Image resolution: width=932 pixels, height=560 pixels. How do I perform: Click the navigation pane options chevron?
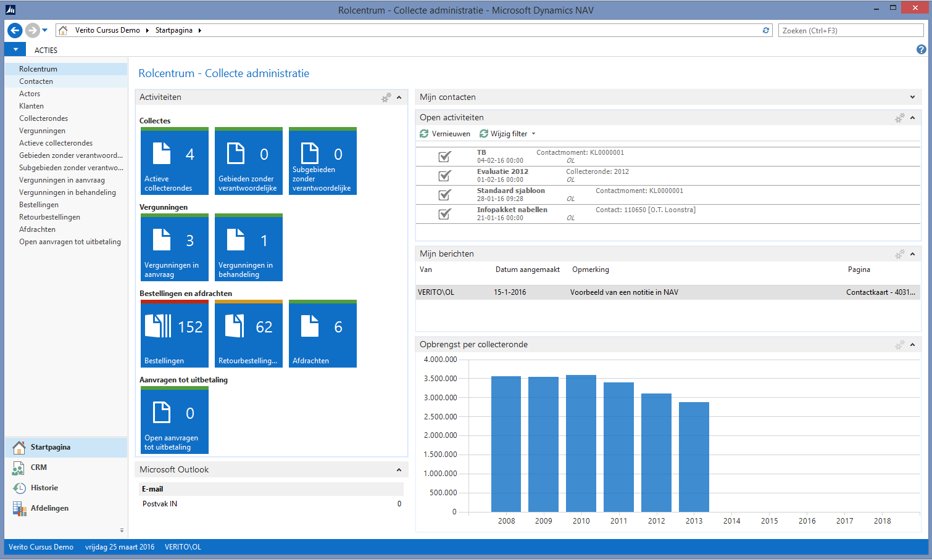click(122, 530)
